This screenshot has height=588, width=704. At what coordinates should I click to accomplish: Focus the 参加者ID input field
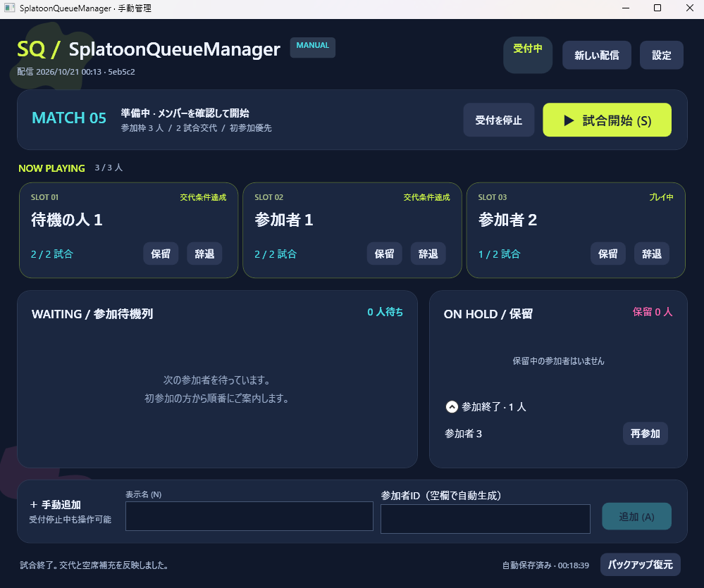[486, 519]
